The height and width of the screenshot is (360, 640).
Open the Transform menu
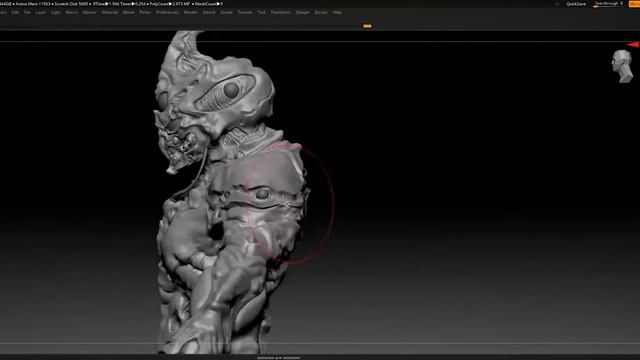coord(280,12)
